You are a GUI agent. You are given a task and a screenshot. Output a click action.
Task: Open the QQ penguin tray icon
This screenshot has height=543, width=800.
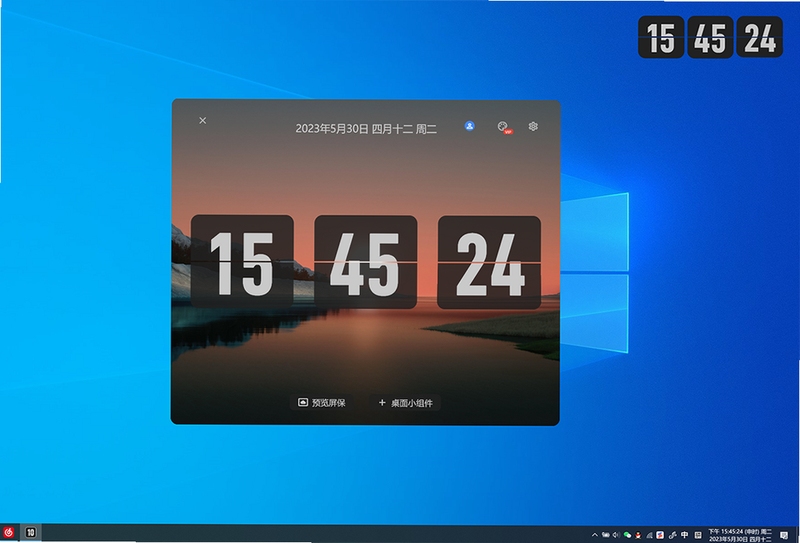638,535
